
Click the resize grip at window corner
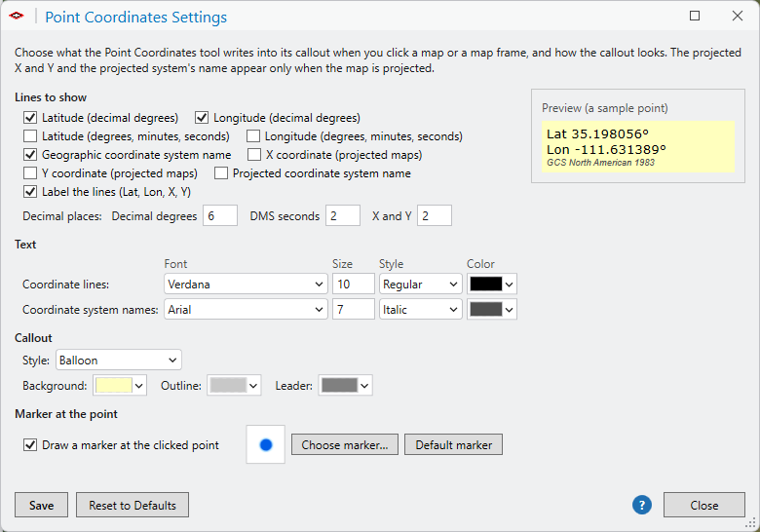pyautogui.click(x=751, y=523)
